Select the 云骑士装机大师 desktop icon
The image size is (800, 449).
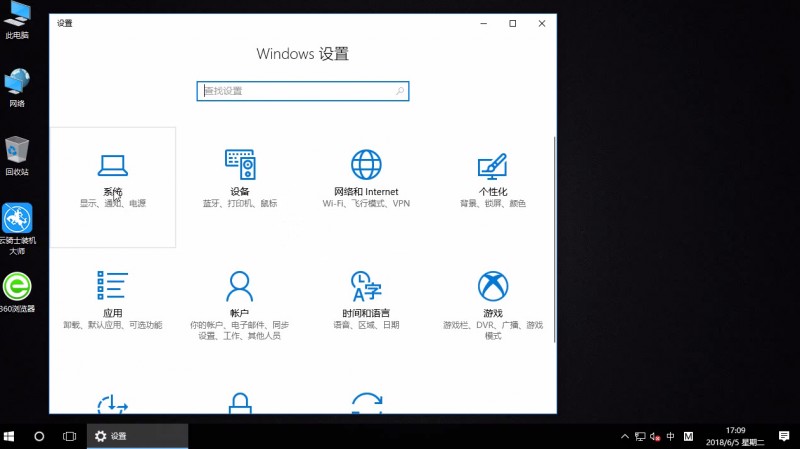[x=17, y=229]
